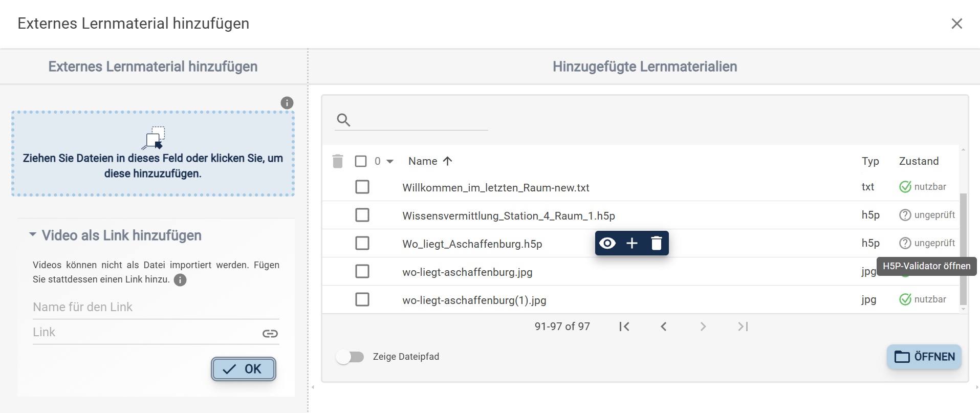The image size is (980, 413).
Task: Click the trash icon in the table header
Action: (x=338, y=161)
